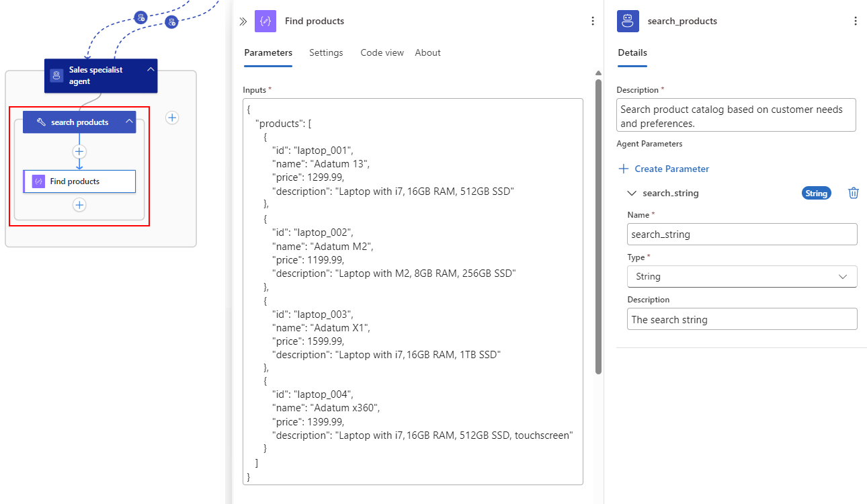Click the plus icon above Find products action
Screen dimensions: 867x504
(x=79, y=152)
